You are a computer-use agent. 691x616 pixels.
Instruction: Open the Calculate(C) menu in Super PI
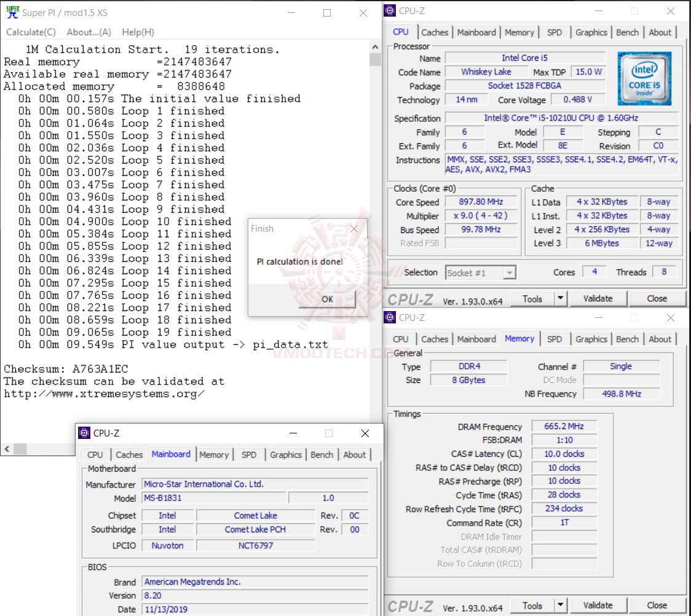tap(31, 32)
